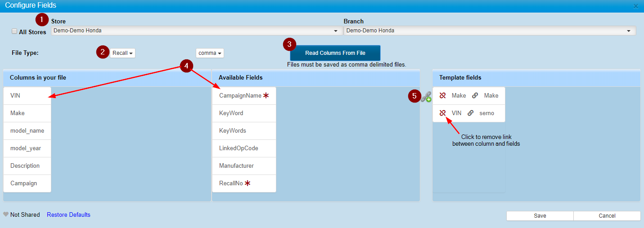The width and height of the screenshot is (644, 228).
Task: Click the Cancel button
Action: 607,216
